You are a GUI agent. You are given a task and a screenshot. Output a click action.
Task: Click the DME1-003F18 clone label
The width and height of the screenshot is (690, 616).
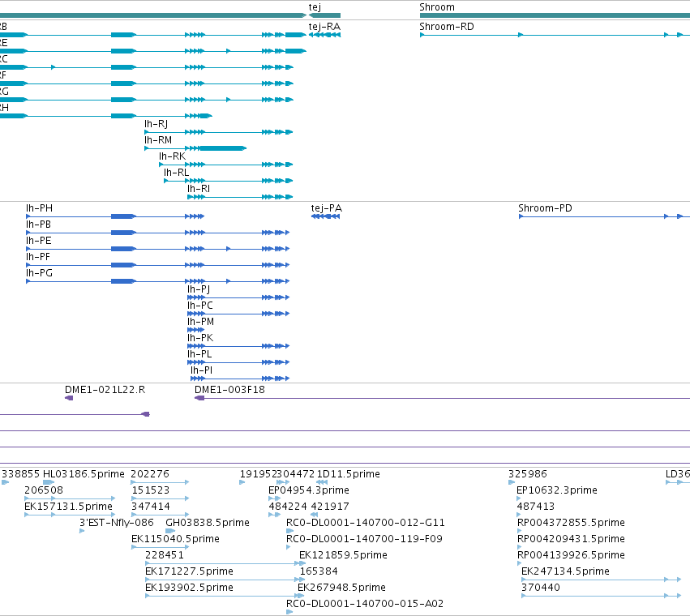[229, 390]
